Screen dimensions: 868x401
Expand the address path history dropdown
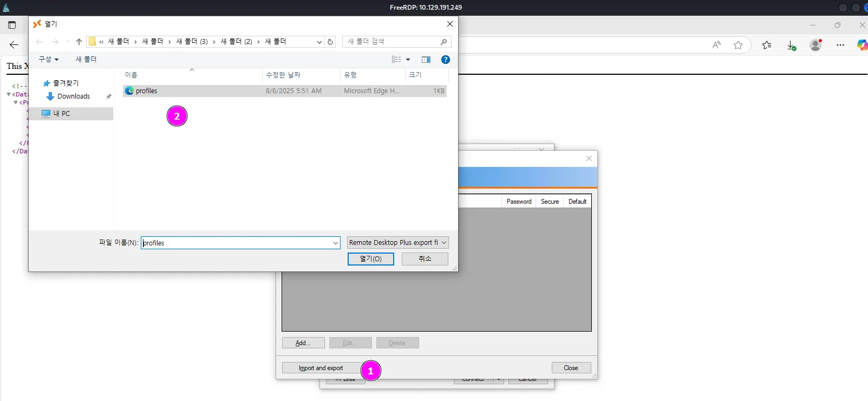coord(319,42)
